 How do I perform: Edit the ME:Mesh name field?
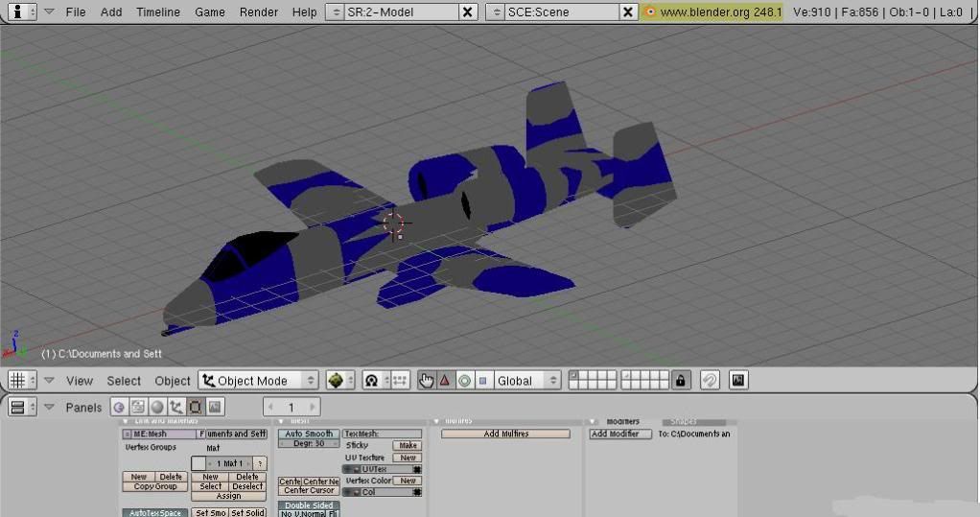[164, 434]
